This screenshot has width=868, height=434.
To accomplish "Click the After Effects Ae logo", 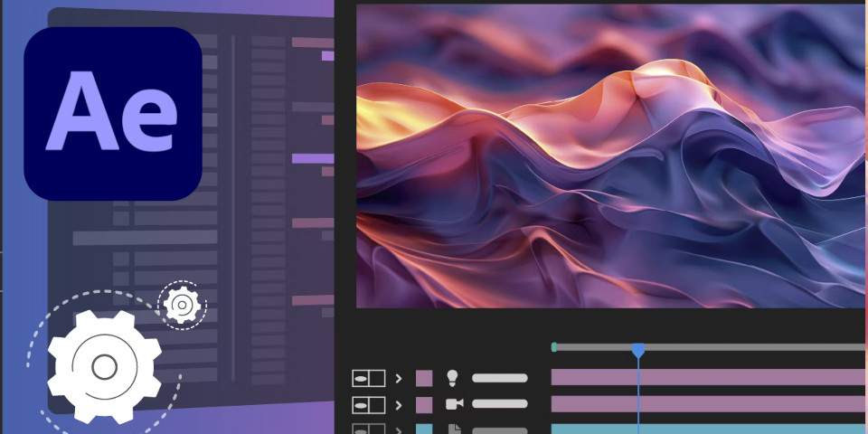I will (x=112, y=113).
